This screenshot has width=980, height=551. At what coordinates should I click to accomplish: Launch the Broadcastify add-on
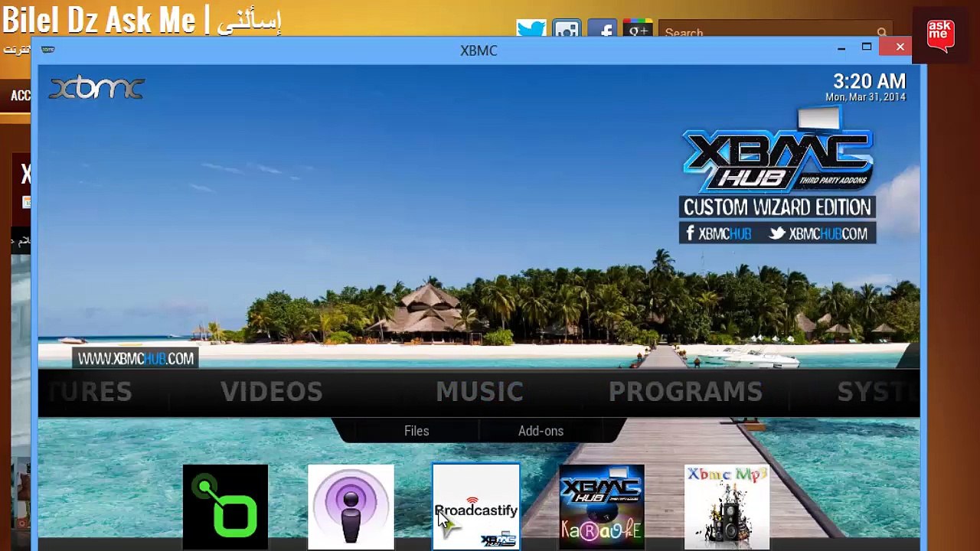click(476, 507)
